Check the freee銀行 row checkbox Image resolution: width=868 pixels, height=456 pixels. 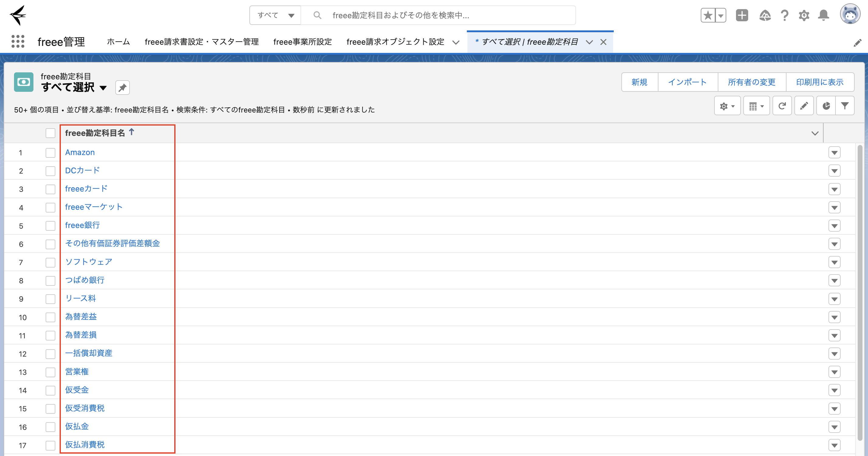(50, 226)
